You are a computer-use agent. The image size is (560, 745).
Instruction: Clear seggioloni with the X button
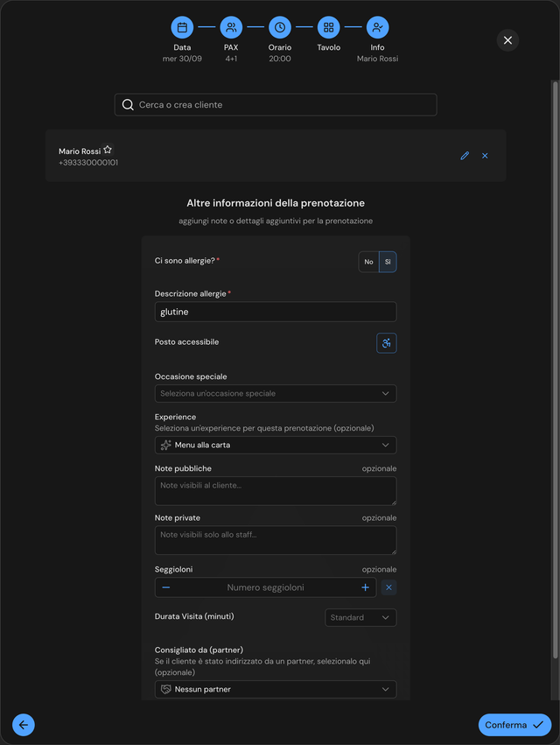(x=388, y=587)
